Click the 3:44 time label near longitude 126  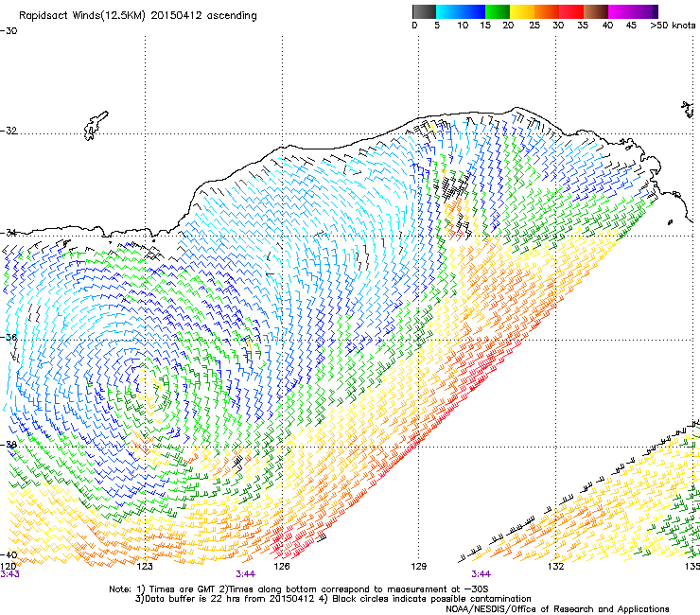tap(246, 574)
